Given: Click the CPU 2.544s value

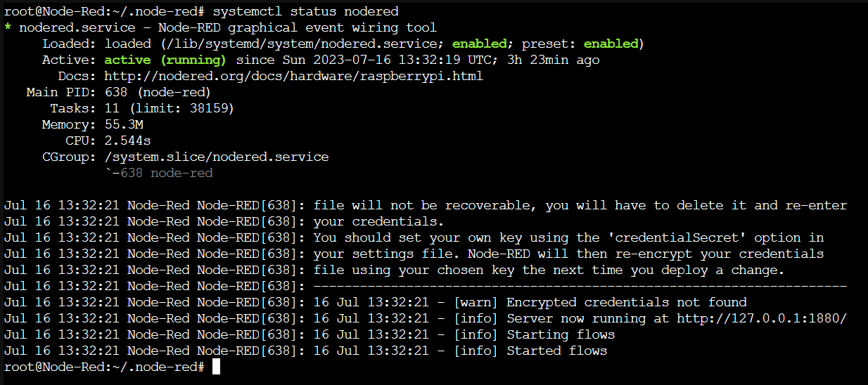Looking at the screenshot, I should coord(127,141).
